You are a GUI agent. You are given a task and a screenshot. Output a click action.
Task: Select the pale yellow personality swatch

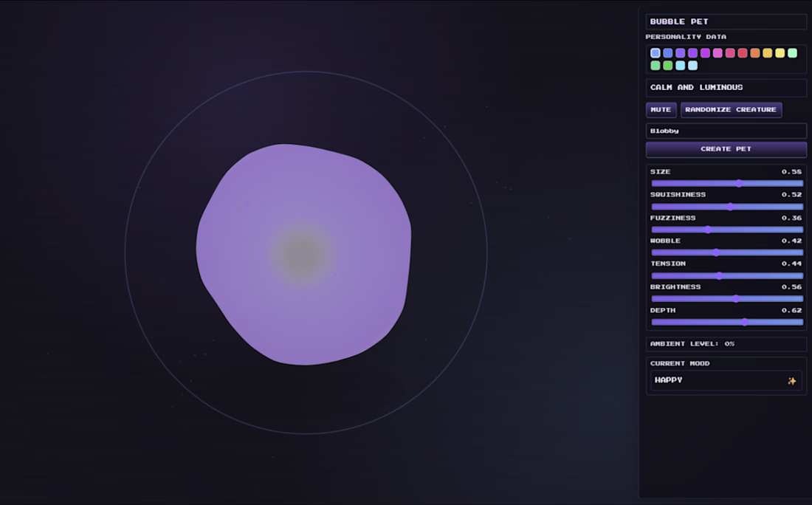coord(780,53)
